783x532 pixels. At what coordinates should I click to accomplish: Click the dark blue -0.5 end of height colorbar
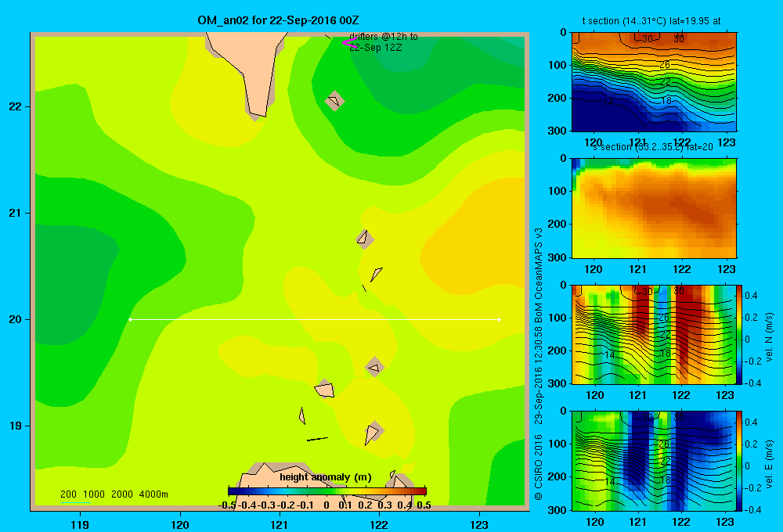click(x=233, y=491)
